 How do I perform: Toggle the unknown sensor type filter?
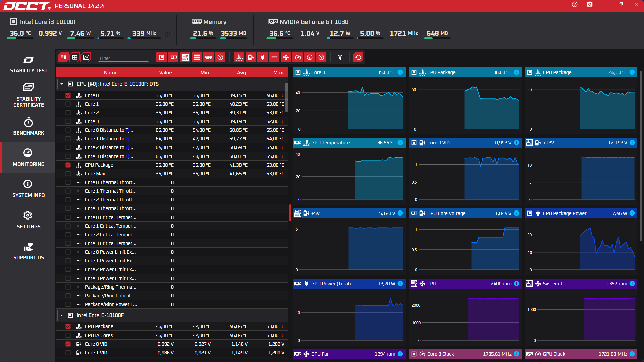[321, 57]
